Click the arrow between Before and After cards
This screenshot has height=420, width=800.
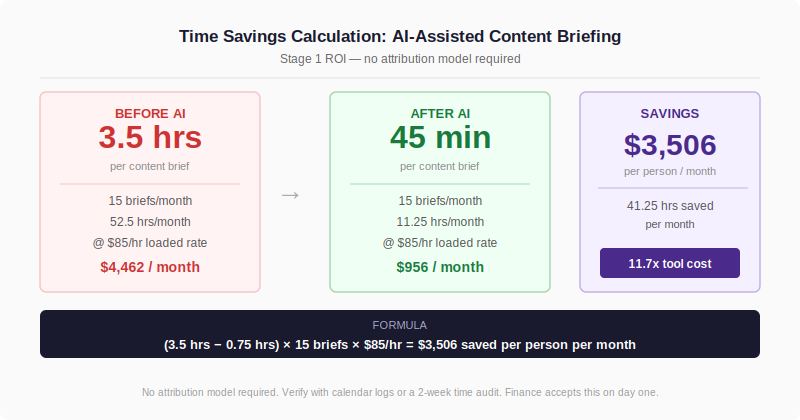pos(290,195)
